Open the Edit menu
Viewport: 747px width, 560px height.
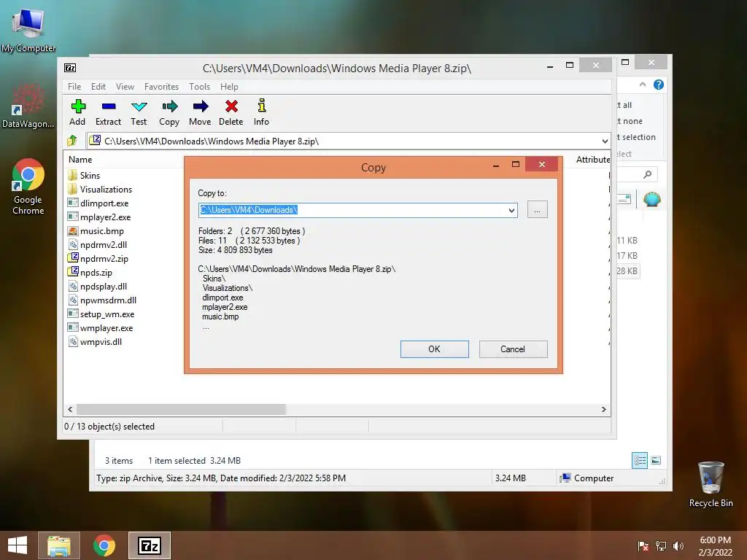click(x=98, y=87)
